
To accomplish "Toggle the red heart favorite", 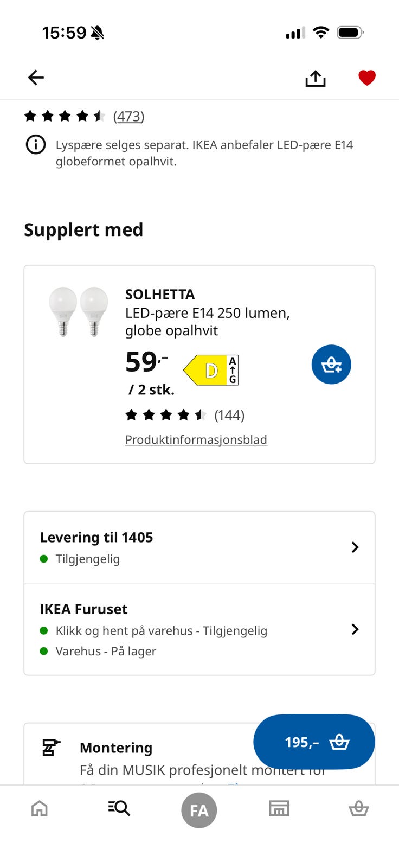I will click(x=367, y=78).
